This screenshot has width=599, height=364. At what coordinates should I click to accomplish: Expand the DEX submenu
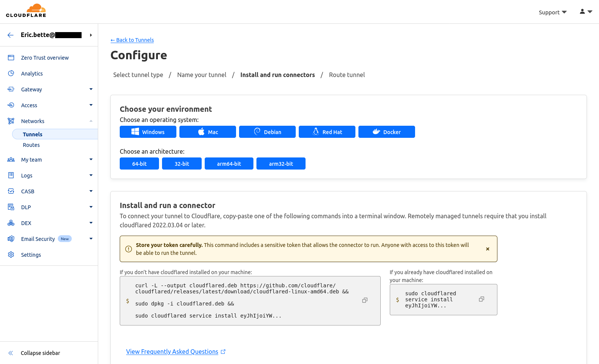point(91,223)
